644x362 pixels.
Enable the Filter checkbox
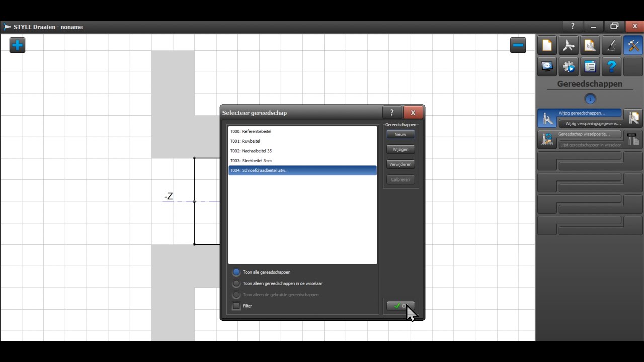pyautogui.click(x=236, y=306)
